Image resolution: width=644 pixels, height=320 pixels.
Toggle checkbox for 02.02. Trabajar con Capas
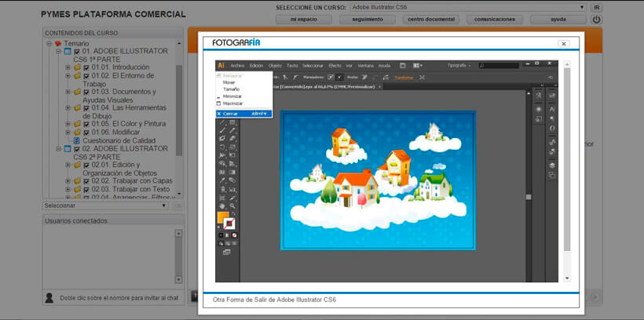(86, 181)
